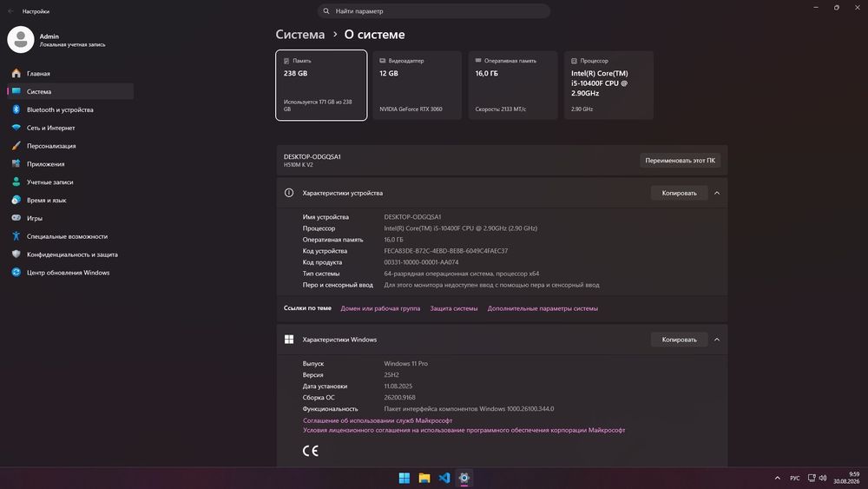Open Центр обновления Windows update icon

pos(16,272)
